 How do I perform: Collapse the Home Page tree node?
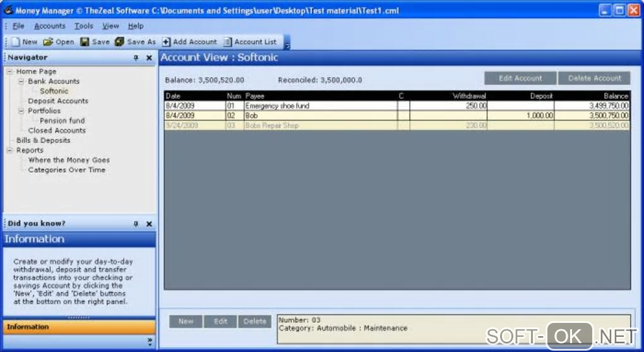(x=9, y=71)
